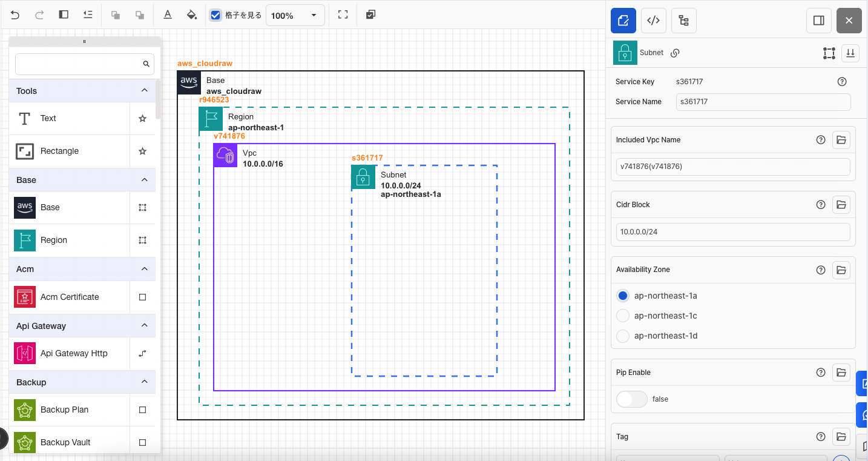Favorite star beside Text tool
The width and height of the screenshot is (868, 461).
click(x=143, y=119)
